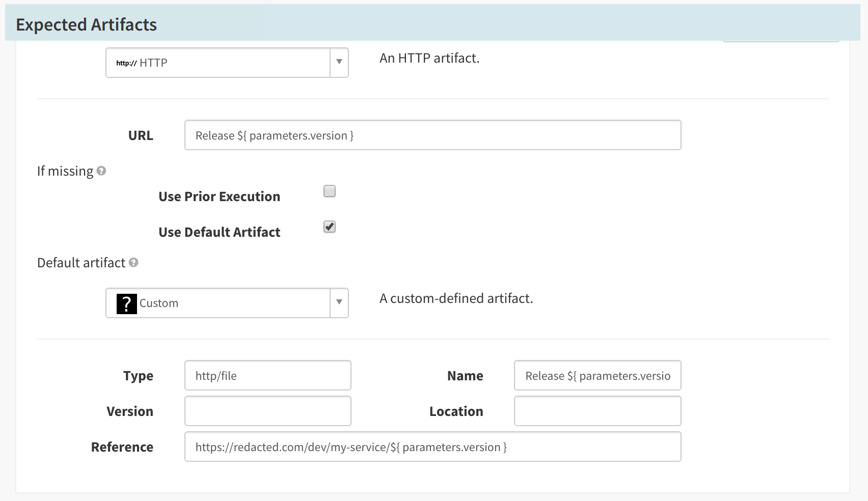This screenshot has width=868, height=501.
Task: Focus the Type field containing http/file
Action: tap(267, 376)
